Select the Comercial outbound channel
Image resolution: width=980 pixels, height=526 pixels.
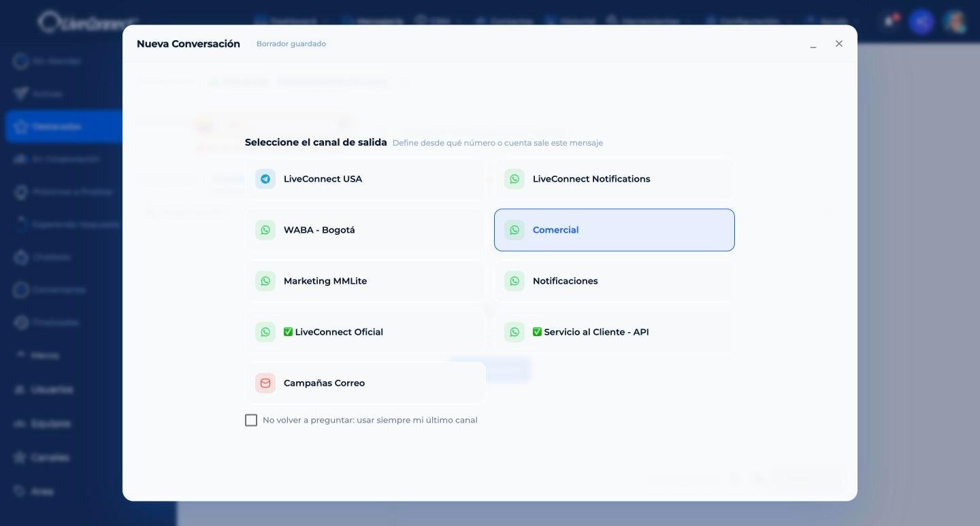tap(615, 230)
